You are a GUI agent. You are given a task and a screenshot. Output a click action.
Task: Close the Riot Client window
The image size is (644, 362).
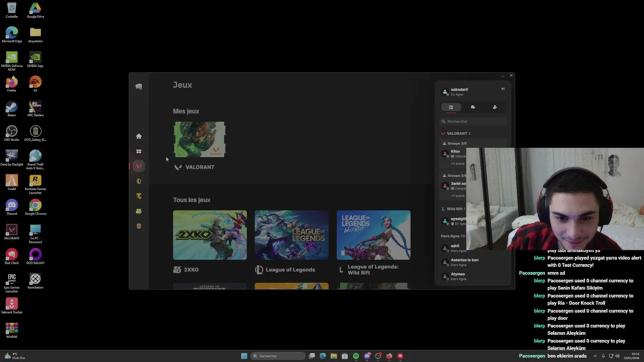511,76
